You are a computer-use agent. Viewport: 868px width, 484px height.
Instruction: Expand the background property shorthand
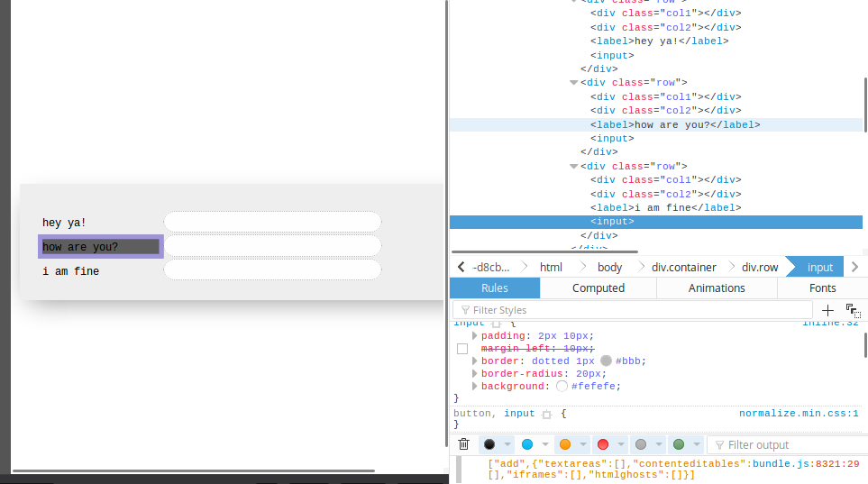click(x=474, y=386)
